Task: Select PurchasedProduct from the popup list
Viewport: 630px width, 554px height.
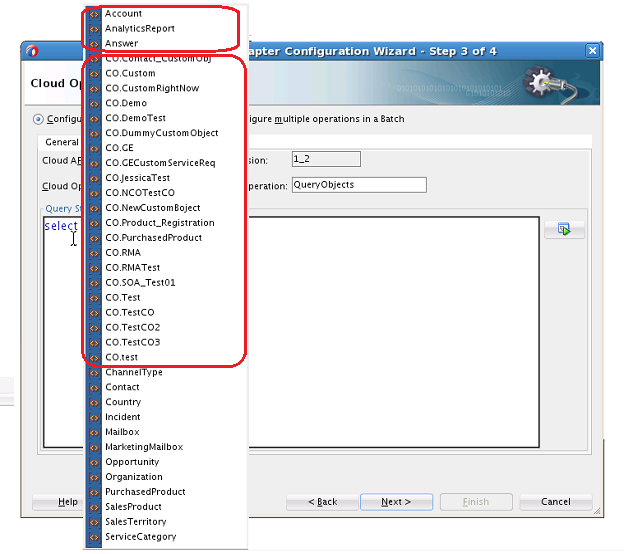Action: click(145, 492)
